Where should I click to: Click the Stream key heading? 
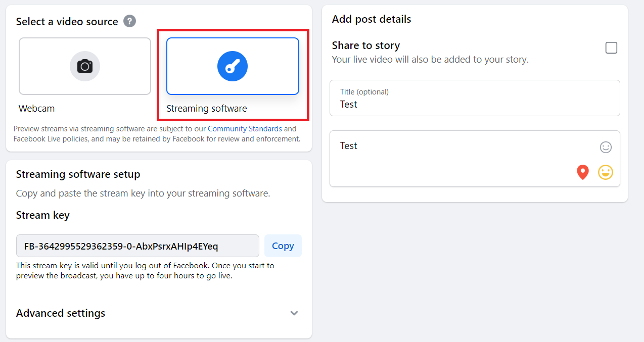pyautogui.click(x=43, y=215)
